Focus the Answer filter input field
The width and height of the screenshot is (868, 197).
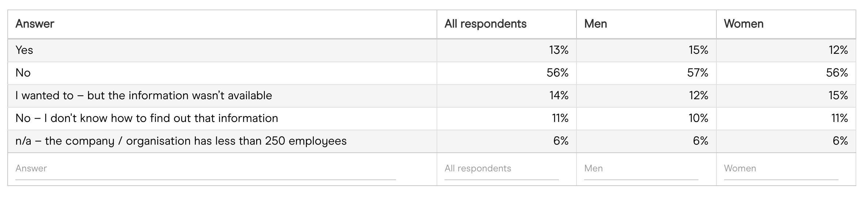[x=205, y=168]
